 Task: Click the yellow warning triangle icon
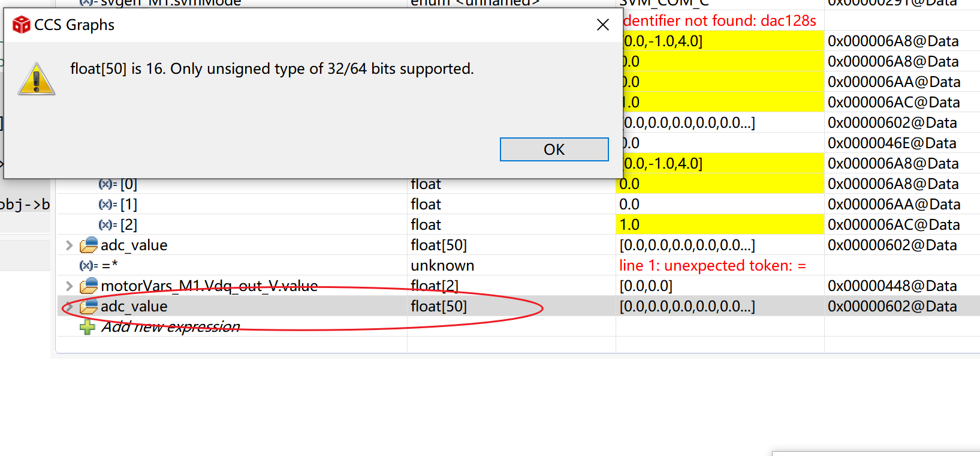pyautogui.click(x=37, y=79)
